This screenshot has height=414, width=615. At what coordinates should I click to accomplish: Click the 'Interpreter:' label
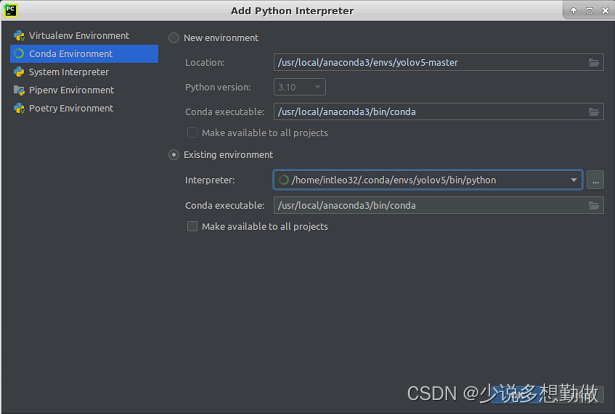click(x=210, y=180)
